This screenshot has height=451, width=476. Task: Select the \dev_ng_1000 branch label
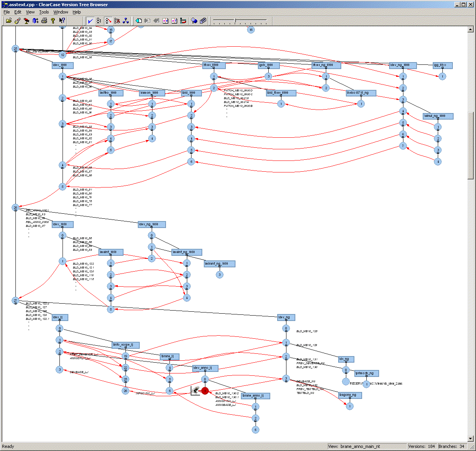403,65
